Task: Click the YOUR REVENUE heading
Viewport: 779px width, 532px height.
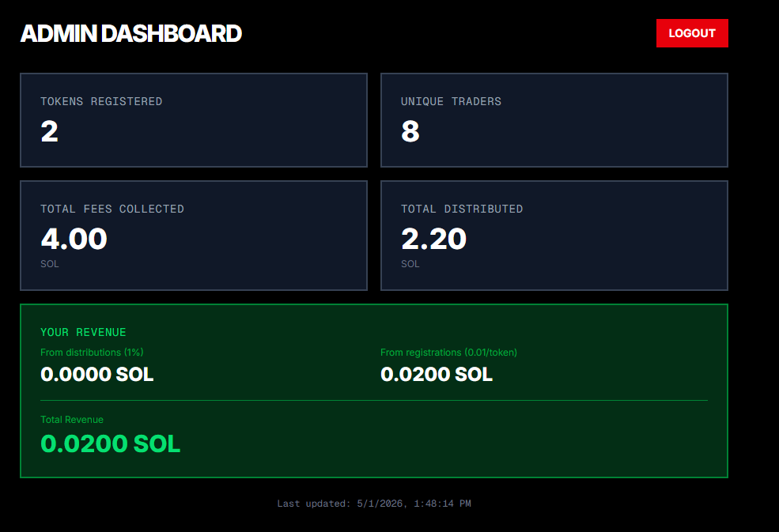Action: pos(84,332)
